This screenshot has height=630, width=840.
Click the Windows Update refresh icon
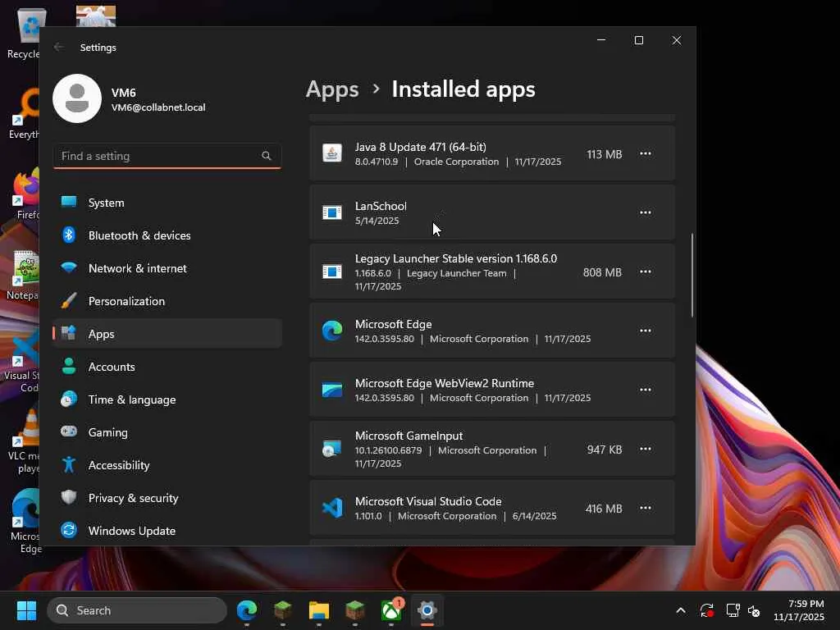coord(69,530)
